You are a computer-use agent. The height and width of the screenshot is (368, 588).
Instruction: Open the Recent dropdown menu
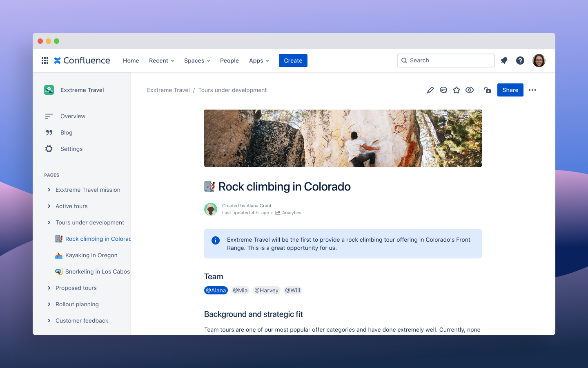tap(162, 61)
